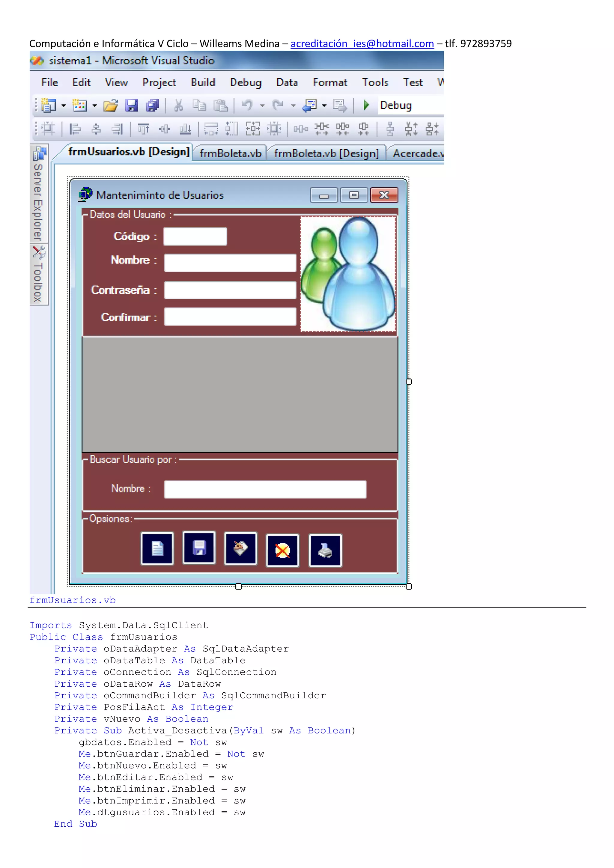
Task: Click the Contraseña text field
Action: click(230, 290)
